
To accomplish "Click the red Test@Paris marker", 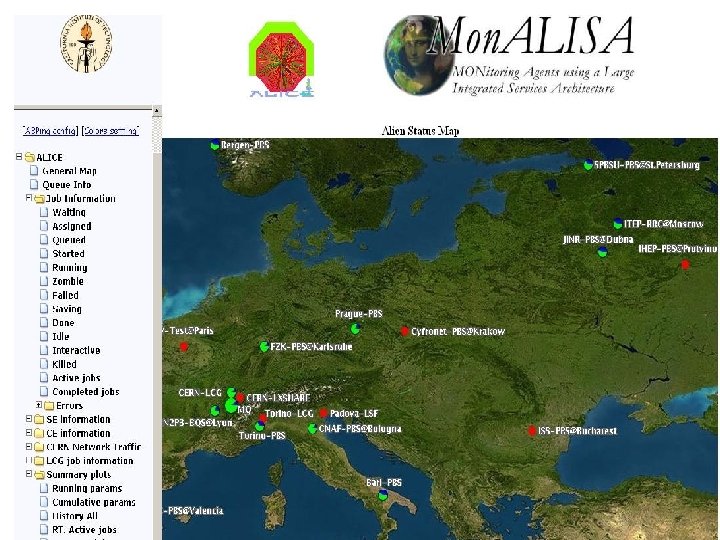I will 184,347.
